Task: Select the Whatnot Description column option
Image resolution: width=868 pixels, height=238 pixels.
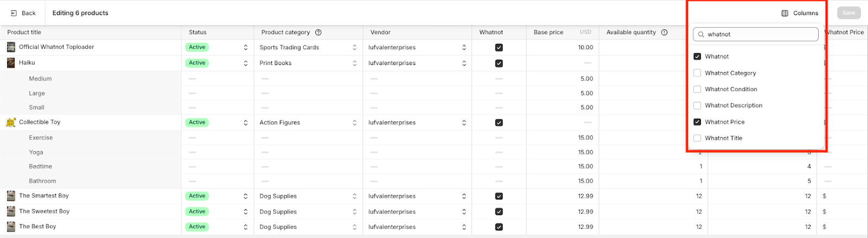Action: click(x=697, y=105)
